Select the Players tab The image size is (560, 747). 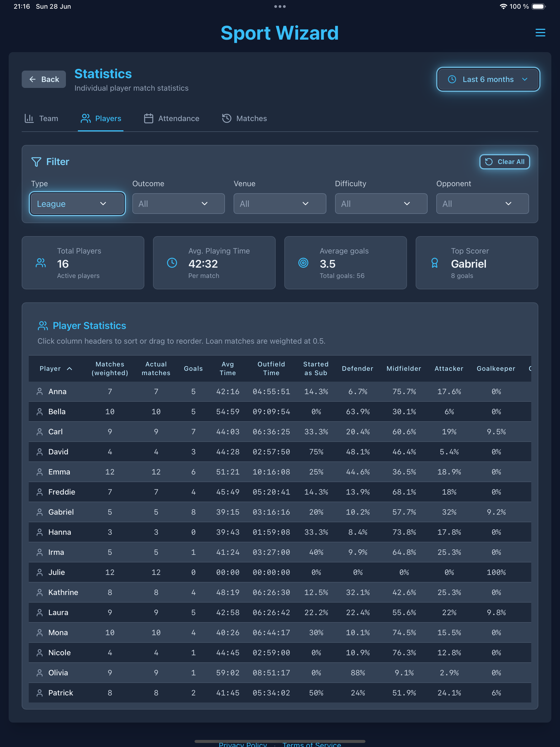coord(101,119)
